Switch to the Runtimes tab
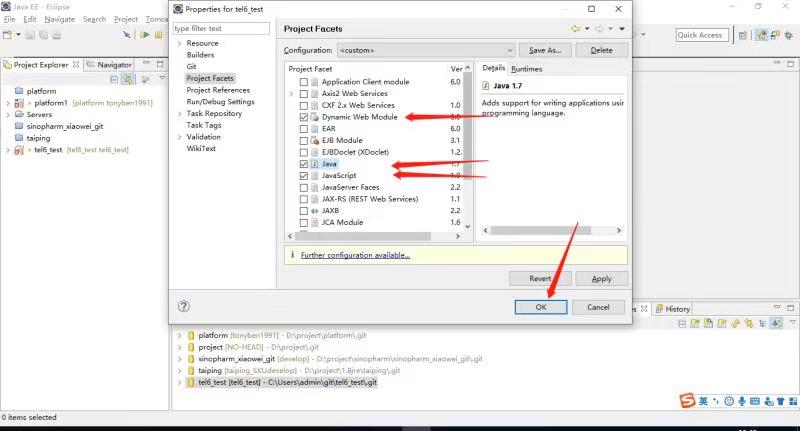The image size is (800, 431). (527, 69)
